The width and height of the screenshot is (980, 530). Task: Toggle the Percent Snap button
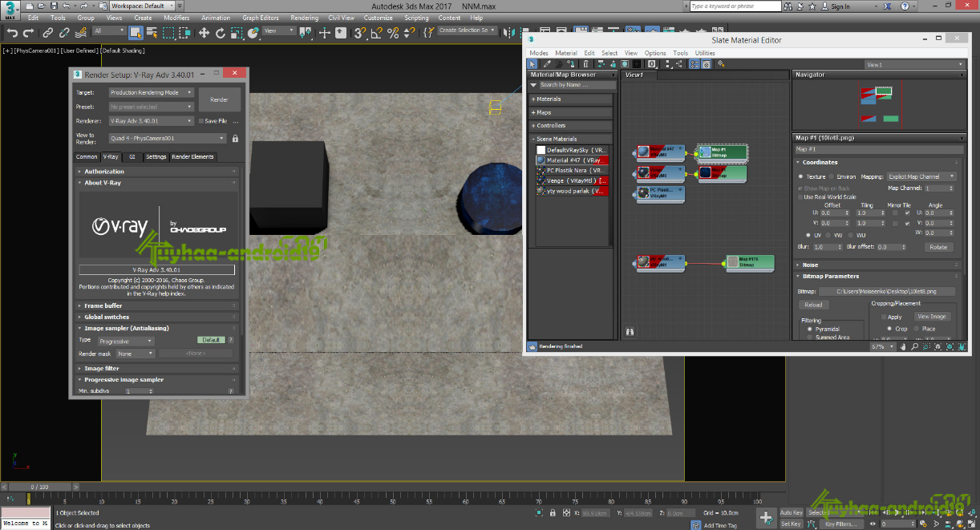tap(393, 33)
